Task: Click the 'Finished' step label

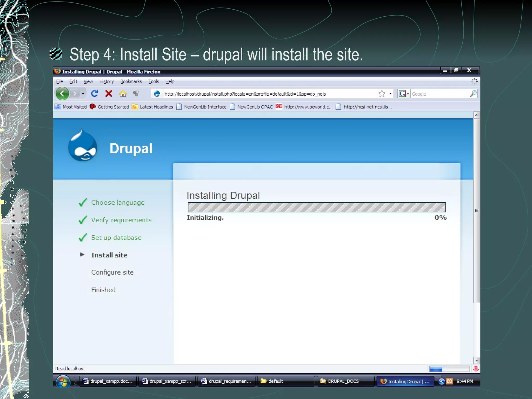Action: click(x=103, y=290)
